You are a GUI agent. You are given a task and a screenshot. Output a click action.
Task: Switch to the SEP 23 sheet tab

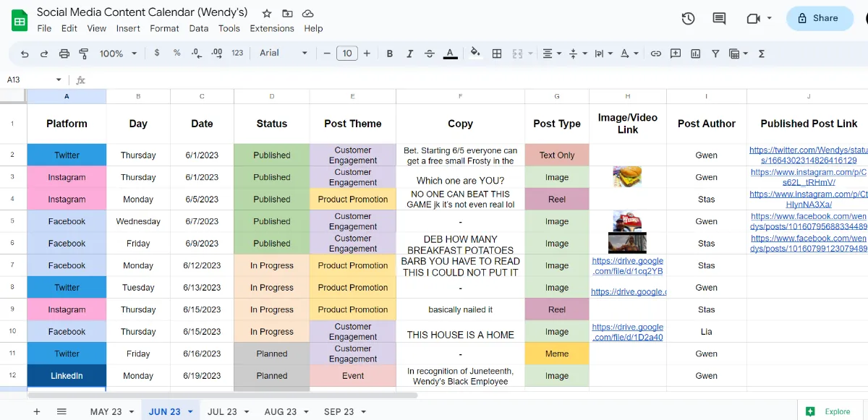coord(339,411)
